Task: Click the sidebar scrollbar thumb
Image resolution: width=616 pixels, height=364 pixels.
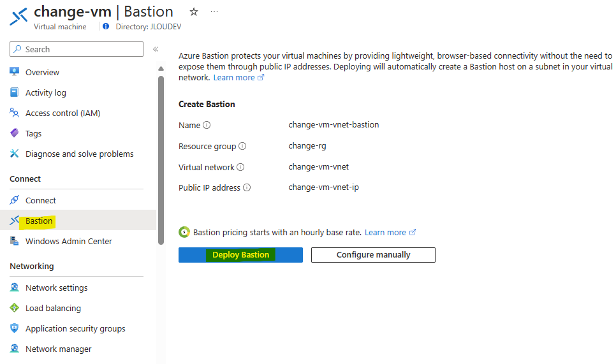Action: pos(161,160)
